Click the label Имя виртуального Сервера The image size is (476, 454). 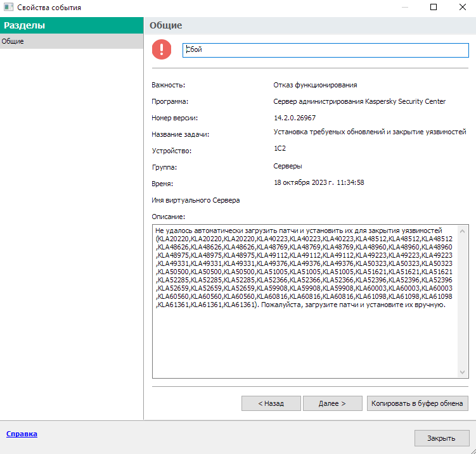click(x=196, y=201)
